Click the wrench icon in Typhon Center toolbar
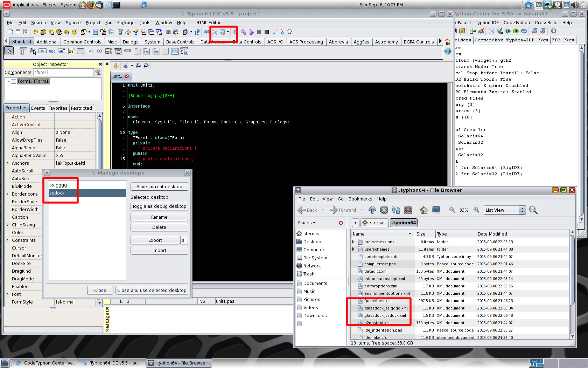 point(491,31)
